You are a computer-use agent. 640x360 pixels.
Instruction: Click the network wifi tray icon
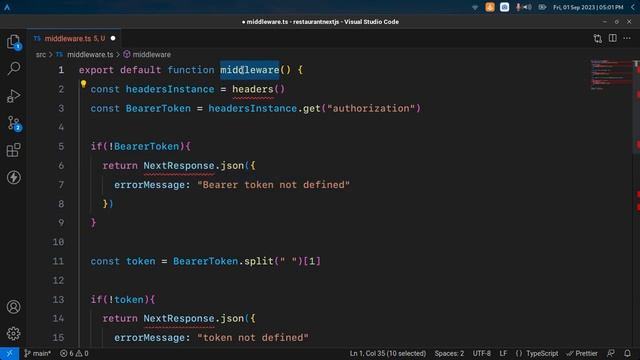(x=475, y=7)
